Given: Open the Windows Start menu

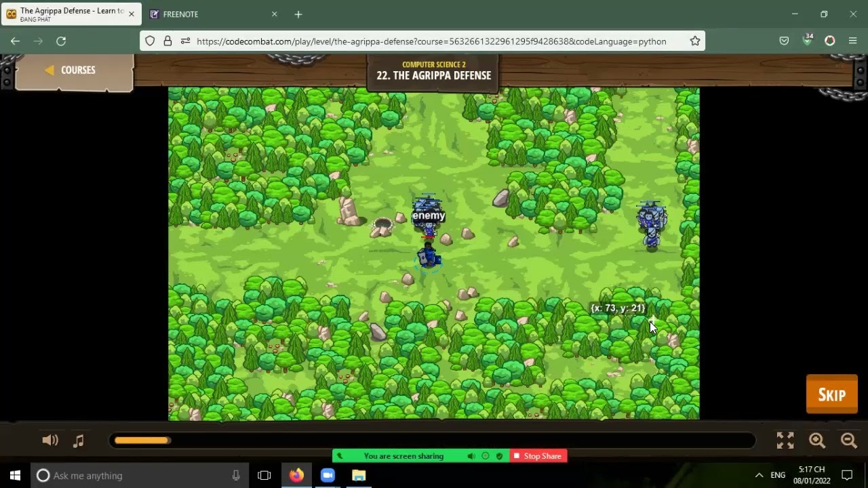Looking at the screenshot, I should click(x=15, y=475).
